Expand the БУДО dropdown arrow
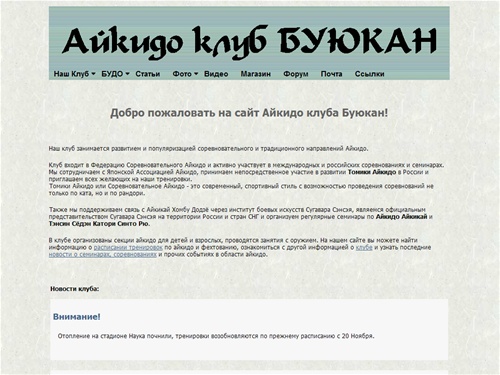Viewport: 500px width, 375px height. coord(127,74)
